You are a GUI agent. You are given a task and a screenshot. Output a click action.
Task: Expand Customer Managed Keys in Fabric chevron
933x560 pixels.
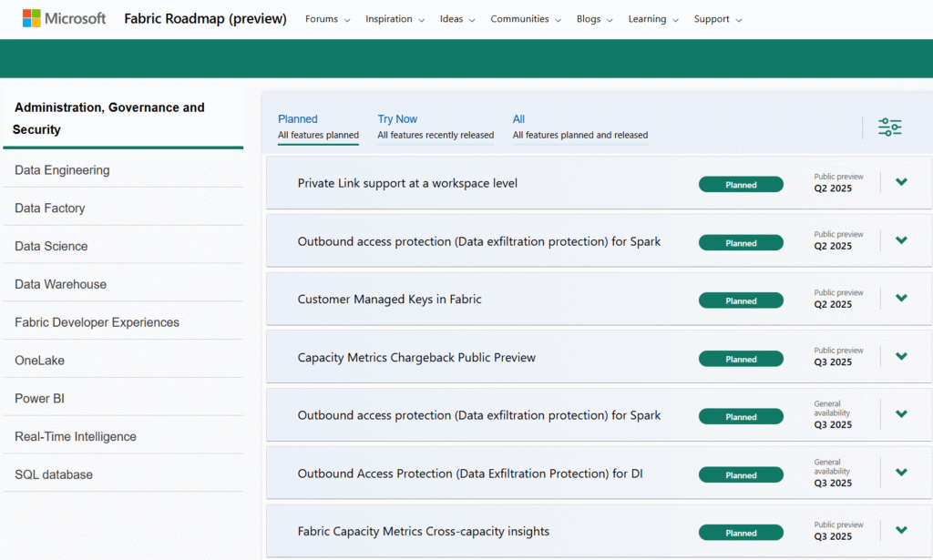pos(901,298)
